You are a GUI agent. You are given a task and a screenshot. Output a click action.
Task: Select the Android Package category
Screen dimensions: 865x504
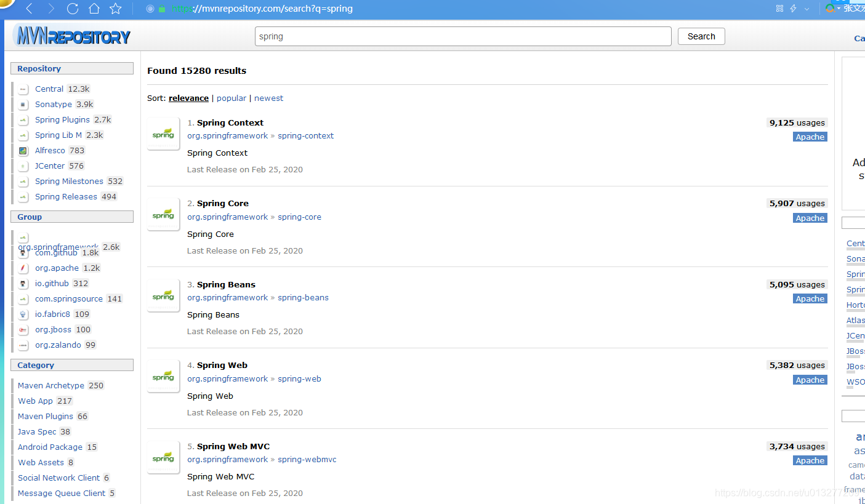(50, 447)
